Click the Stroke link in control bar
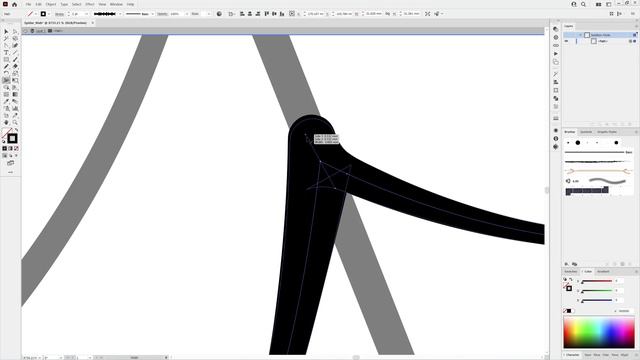The image size is (640, 360). point(60,14)
